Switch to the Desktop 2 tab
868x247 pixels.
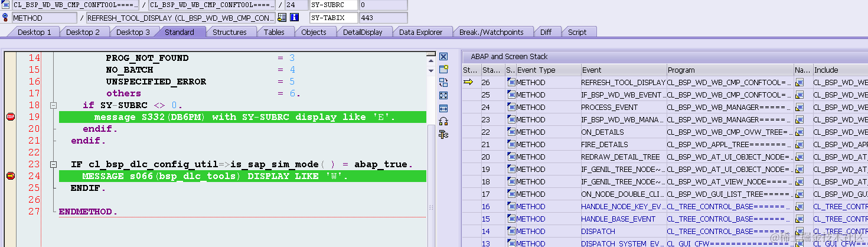(x=83, y=32)
